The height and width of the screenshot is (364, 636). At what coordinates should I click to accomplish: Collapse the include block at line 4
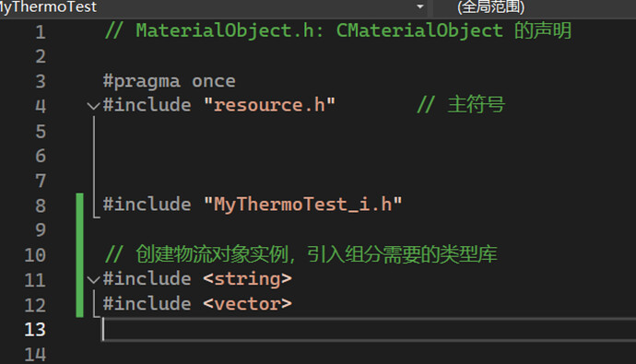click(93, 106)
